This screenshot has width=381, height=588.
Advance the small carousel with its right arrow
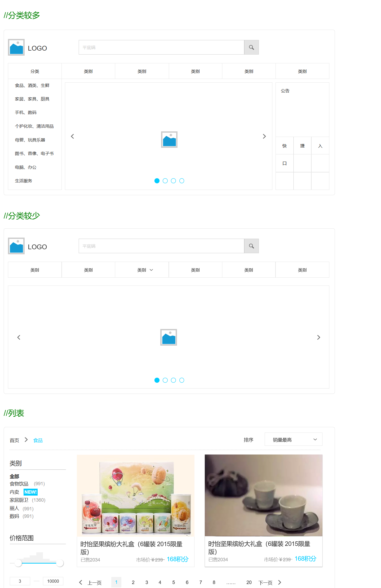[264, 136]
